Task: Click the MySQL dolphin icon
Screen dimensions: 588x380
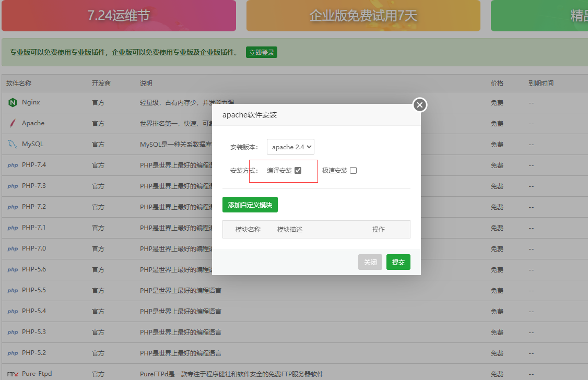Action: (x=13, y=144)
